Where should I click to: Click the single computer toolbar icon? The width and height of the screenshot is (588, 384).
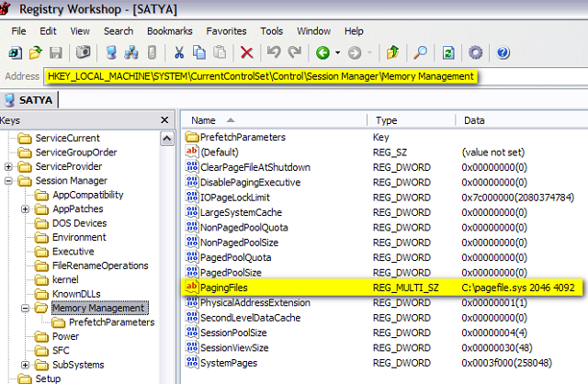pos(111,53)
